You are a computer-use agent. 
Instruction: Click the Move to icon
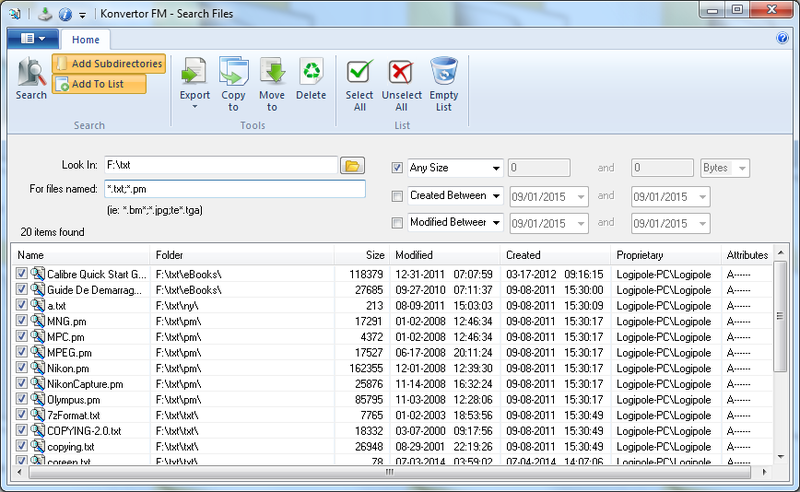click(272, 71)
